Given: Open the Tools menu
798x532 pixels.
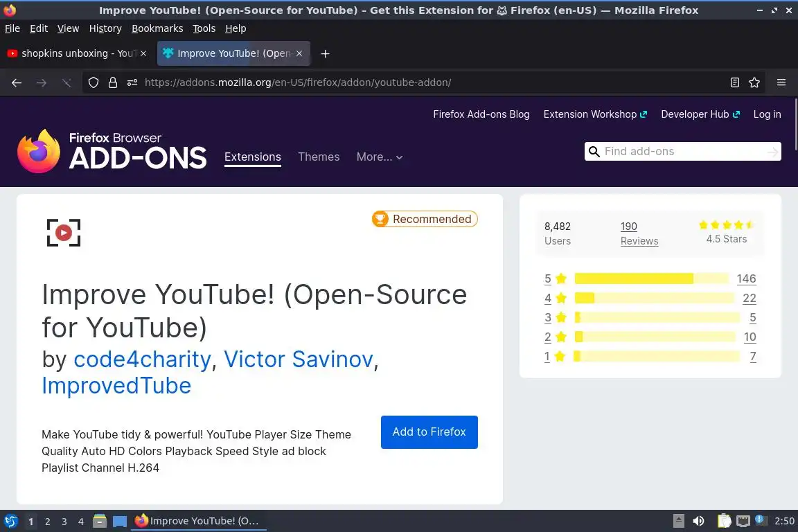Looking at the screenshot, I should (204, 28).
